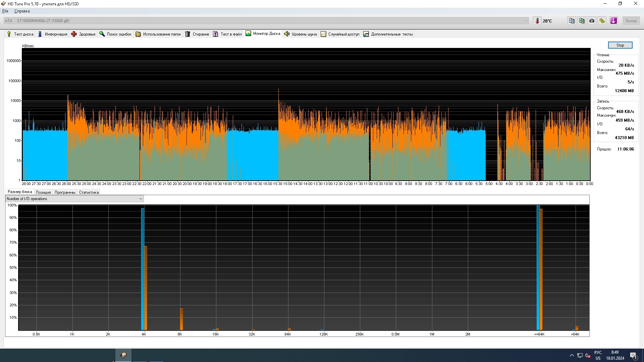The image size is (644, 362).
Task: Open the Справка menu
Action: pyautogui.click(x=22, y=11)
